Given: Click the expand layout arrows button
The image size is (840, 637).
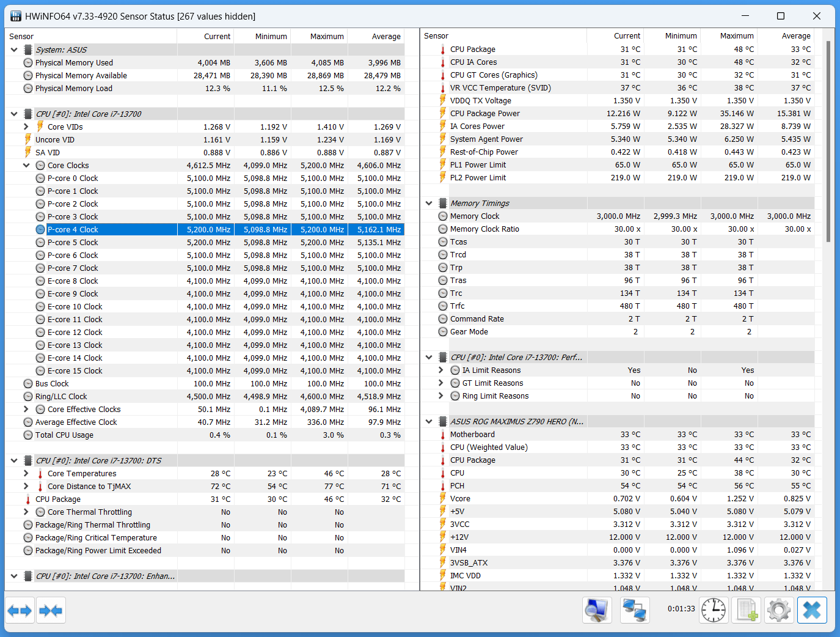Looking at the screenshot, I should [20, 610].
